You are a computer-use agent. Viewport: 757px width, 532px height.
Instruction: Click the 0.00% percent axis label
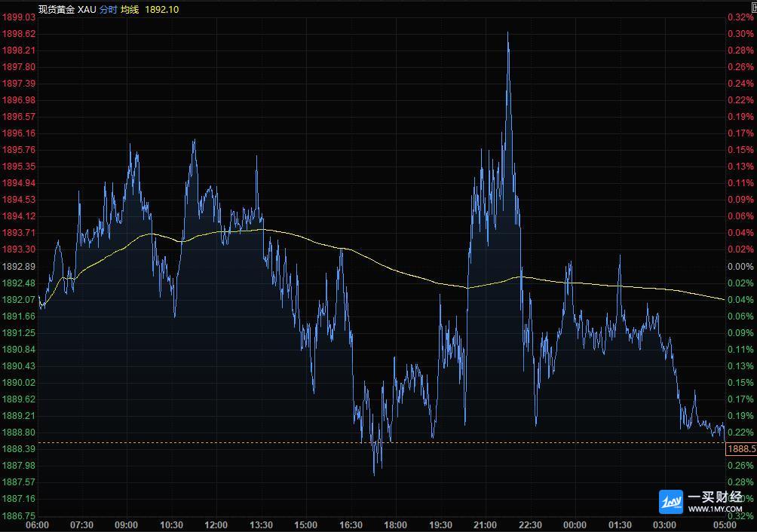tap(740, 266)
